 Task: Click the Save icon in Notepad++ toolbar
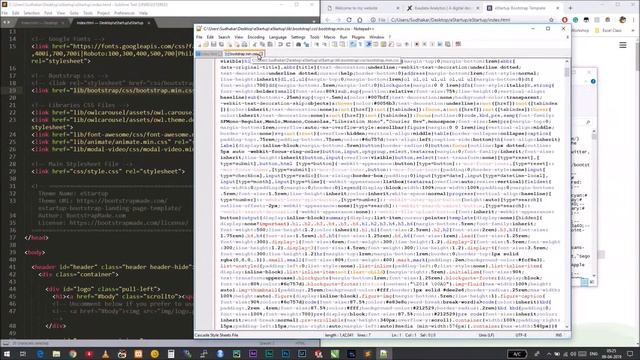point(213,44)
